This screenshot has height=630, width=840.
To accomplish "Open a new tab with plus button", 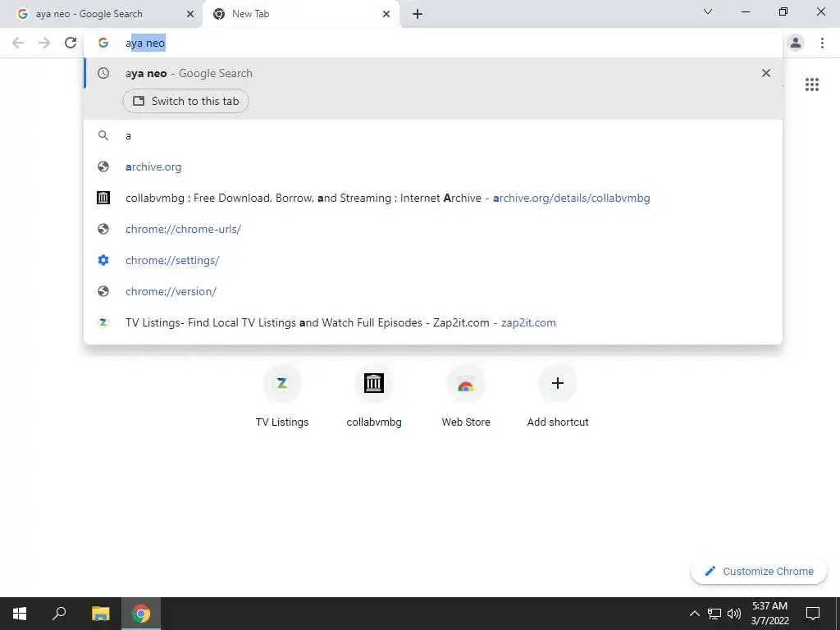I will click(418, 15).
